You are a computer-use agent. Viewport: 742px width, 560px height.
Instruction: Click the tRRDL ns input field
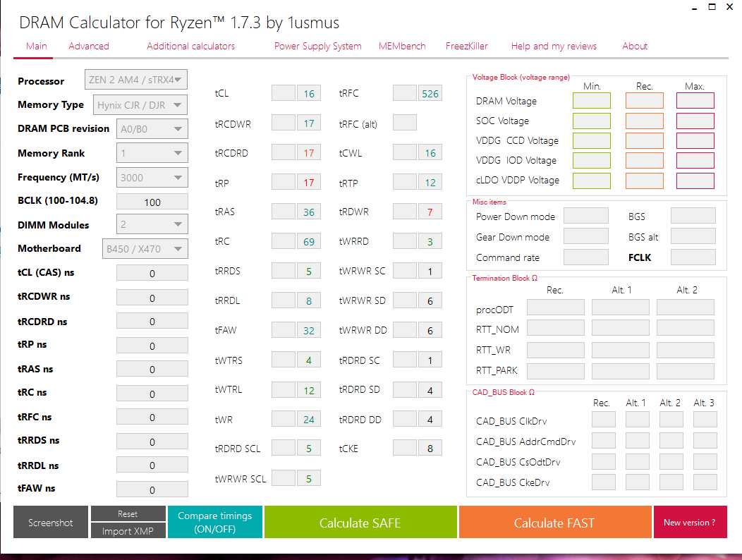tap(152, 465)
